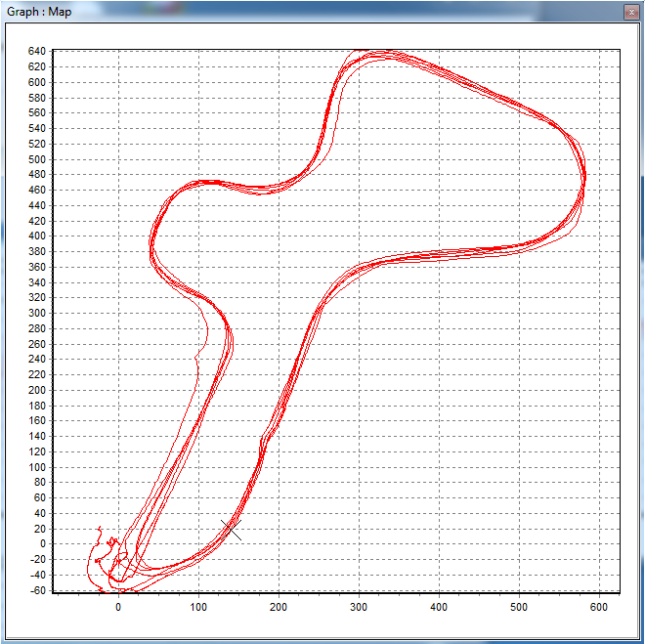Click the x-axis label 600
Image resolution: width=645 pixels, height=644 pixels.
pos(599,607)
